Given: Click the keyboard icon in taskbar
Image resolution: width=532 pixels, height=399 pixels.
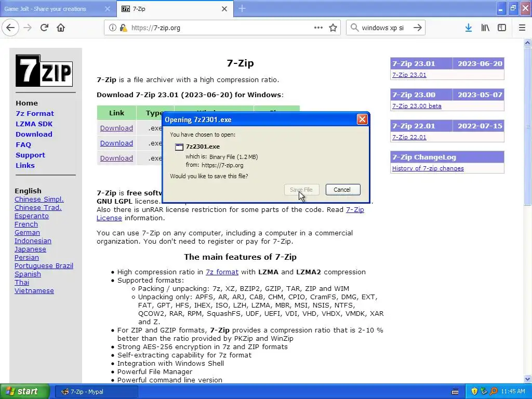Looking at the screenshot, I should point(455,392).
